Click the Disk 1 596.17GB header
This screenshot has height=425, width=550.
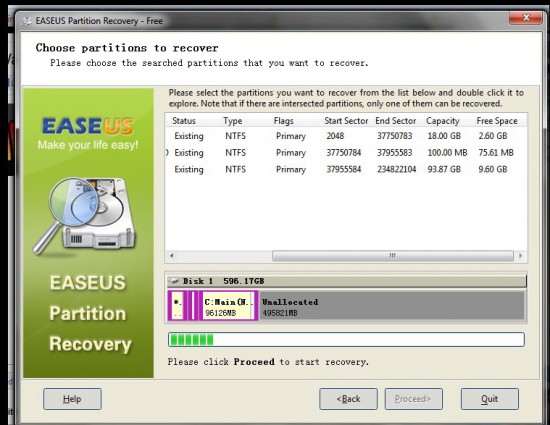coord(347,281)
